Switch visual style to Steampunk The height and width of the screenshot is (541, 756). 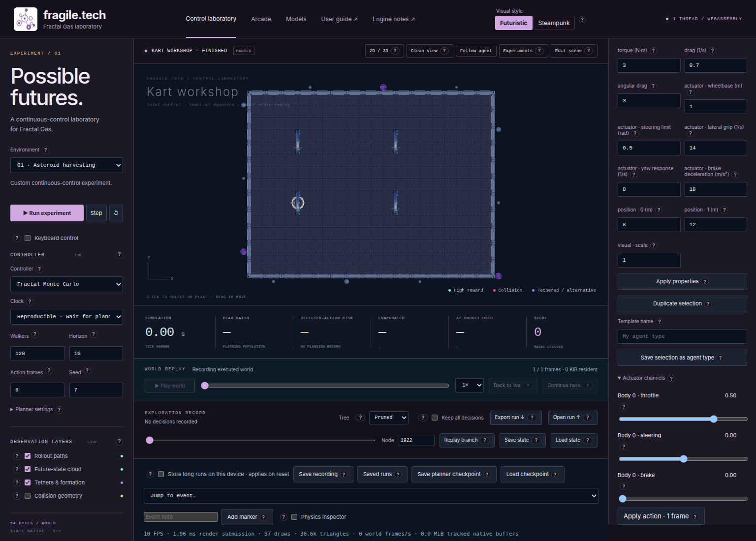(x=554, y=23)
